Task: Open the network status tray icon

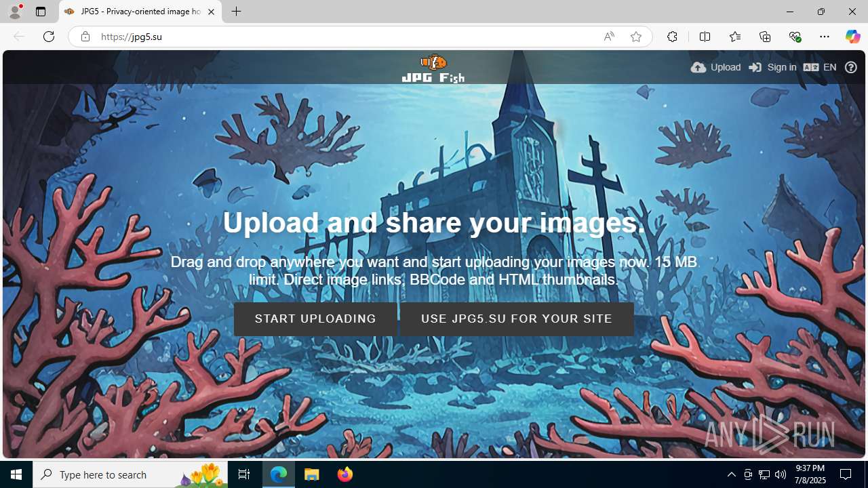Action: (764, 474)
